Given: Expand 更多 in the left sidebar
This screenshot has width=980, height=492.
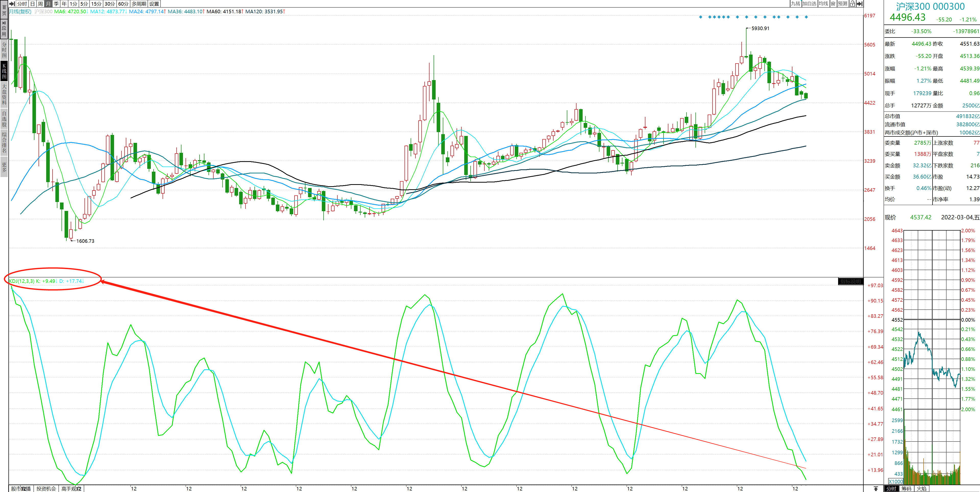Looking at the screenshot, I should pyautogui.click(x=4, y=167).
